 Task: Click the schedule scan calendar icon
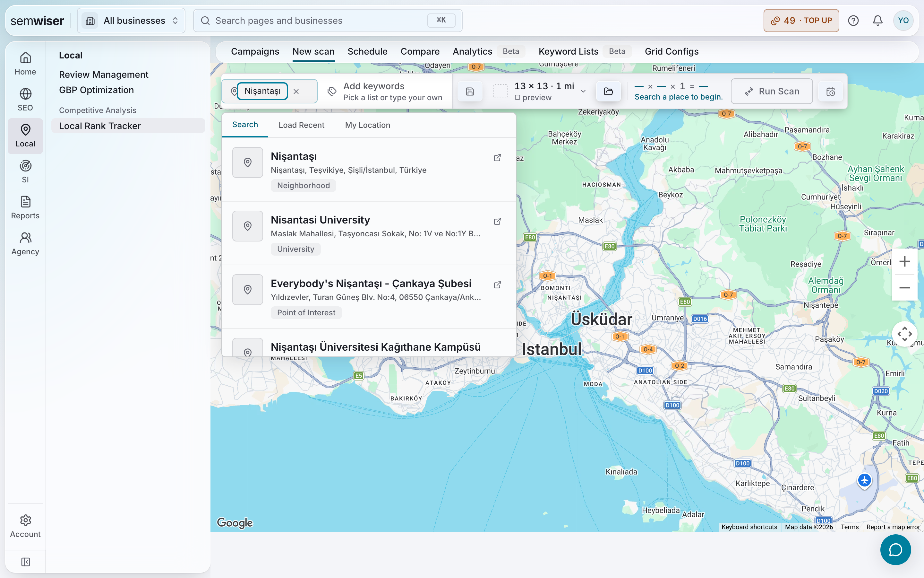coord(830,92)
